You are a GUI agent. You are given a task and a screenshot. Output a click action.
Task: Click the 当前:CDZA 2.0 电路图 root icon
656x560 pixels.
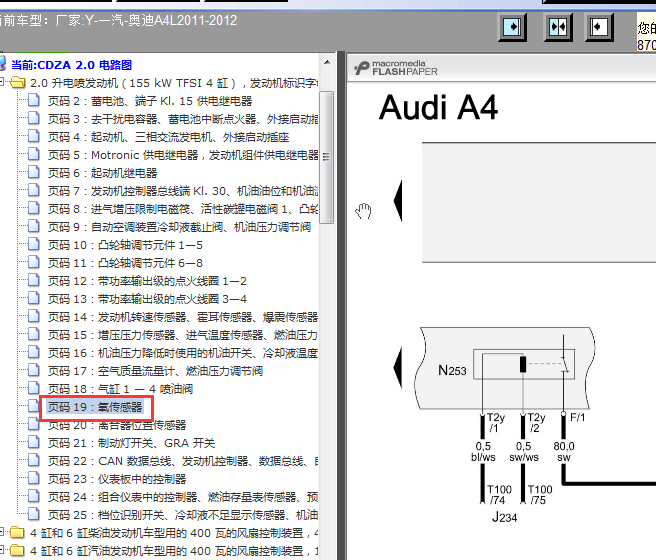tap(3, 64)
